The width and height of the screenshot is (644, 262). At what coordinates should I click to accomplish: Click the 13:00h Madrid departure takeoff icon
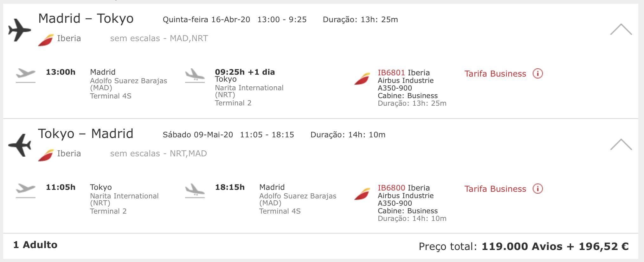click(x=26, y=76)
